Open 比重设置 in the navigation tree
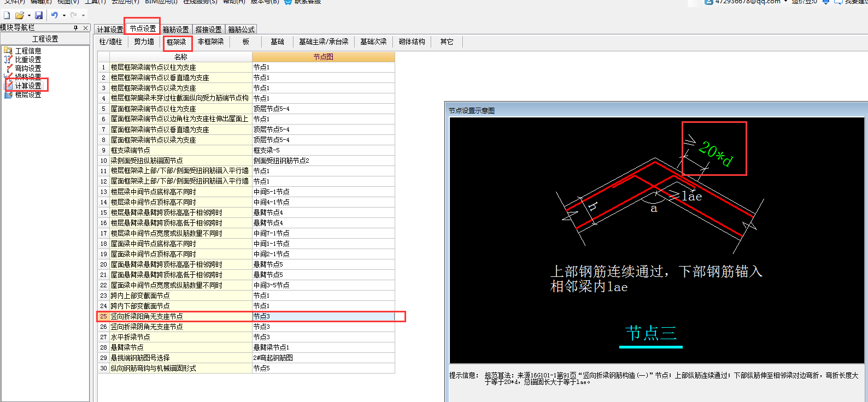The height and width of the screenshot is (402, 868). tap(28, 60)
